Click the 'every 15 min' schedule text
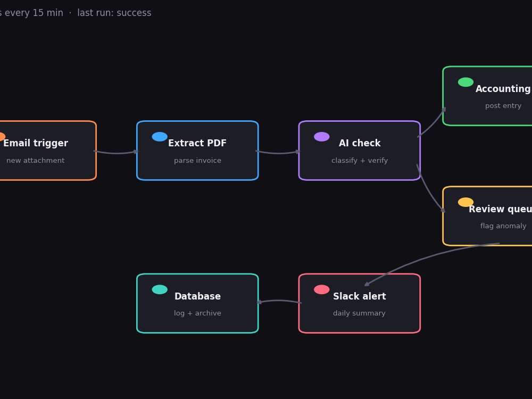The image size is (532, 399). [x=34, y=13]
